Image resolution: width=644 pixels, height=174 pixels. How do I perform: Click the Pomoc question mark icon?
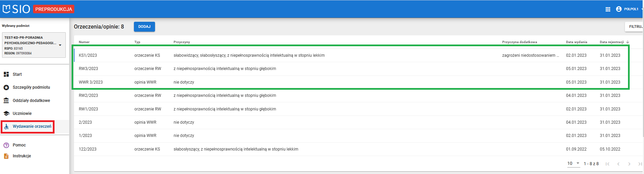(6, 145)
